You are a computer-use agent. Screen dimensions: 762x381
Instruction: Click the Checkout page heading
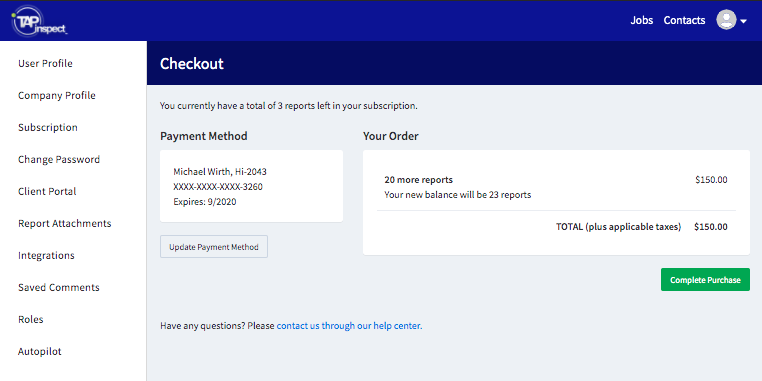[x=192, y=64]
